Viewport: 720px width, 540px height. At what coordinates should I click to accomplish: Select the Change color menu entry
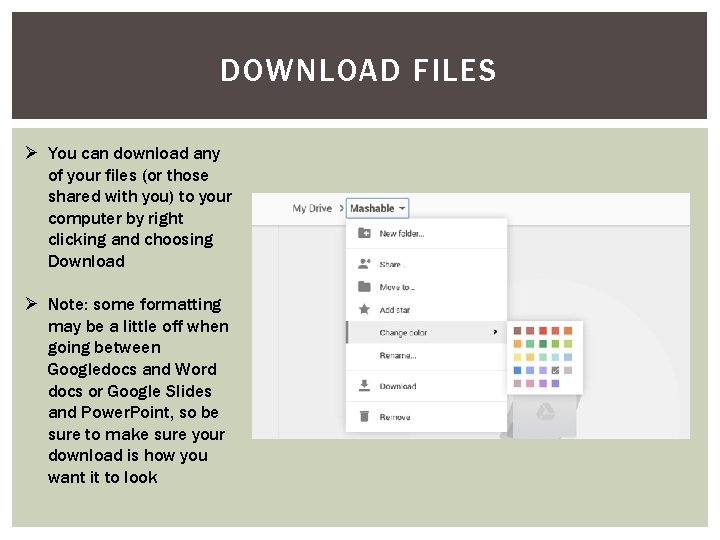pos(427,332)
